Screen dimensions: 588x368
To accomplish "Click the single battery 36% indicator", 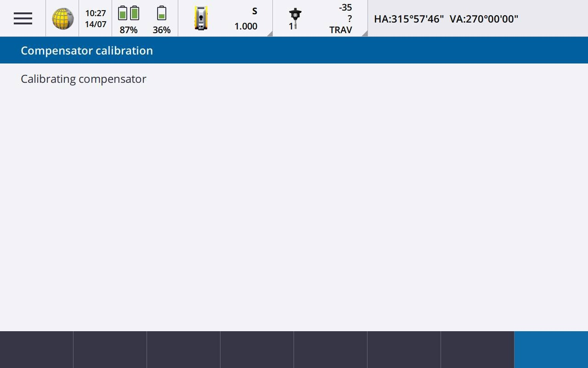I will pyautogui.click(x=162, y=18).
